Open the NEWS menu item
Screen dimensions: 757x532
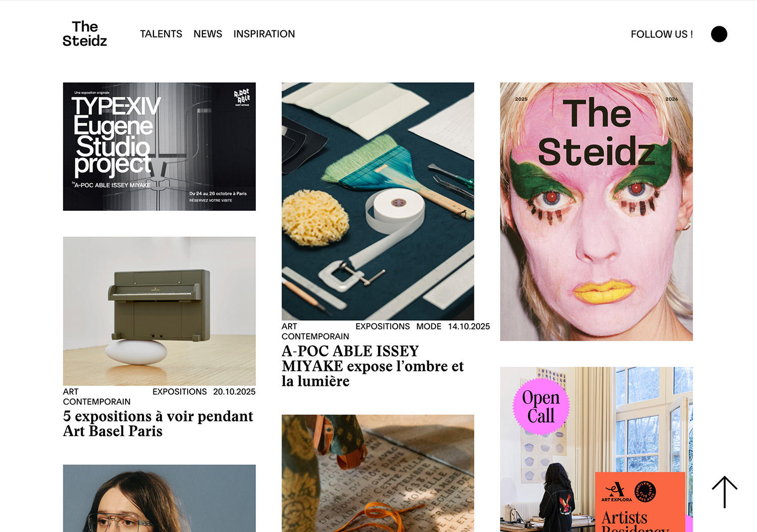pos(208,34)
